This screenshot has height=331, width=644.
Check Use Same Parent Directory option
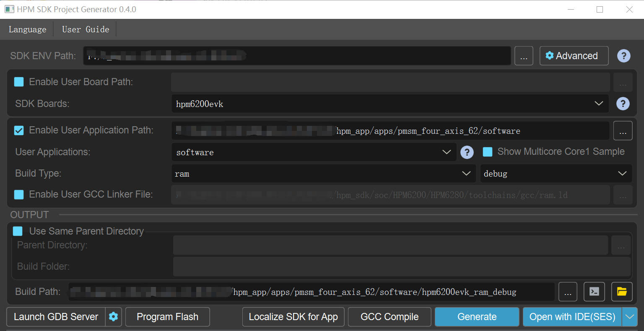[x=18, y=231]
